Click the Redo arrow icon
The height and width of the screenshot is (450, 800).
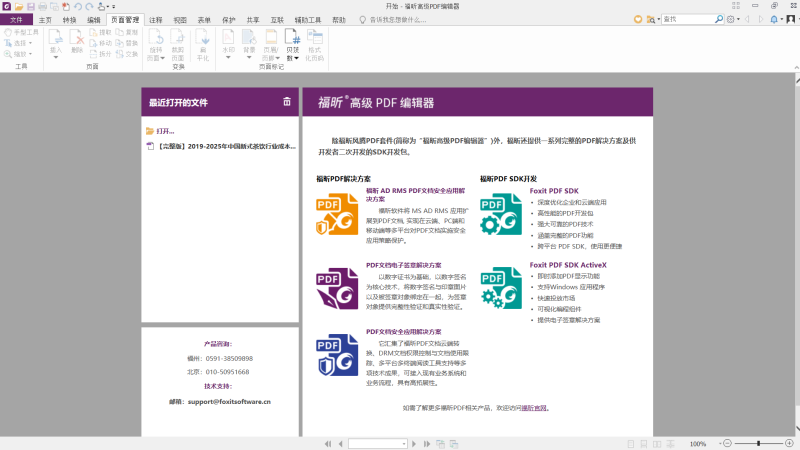pos(89,7)
